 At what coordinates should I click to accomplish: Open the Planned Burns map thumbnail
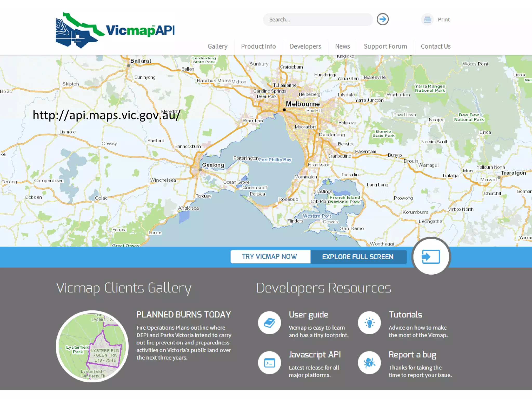(x=92, y=346)
